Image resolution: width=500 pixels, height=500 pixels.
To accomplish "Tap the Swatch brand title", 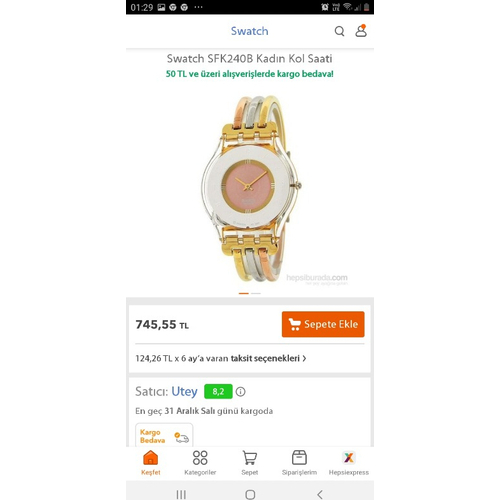I will pyautogui.click(x=250, y=31).
